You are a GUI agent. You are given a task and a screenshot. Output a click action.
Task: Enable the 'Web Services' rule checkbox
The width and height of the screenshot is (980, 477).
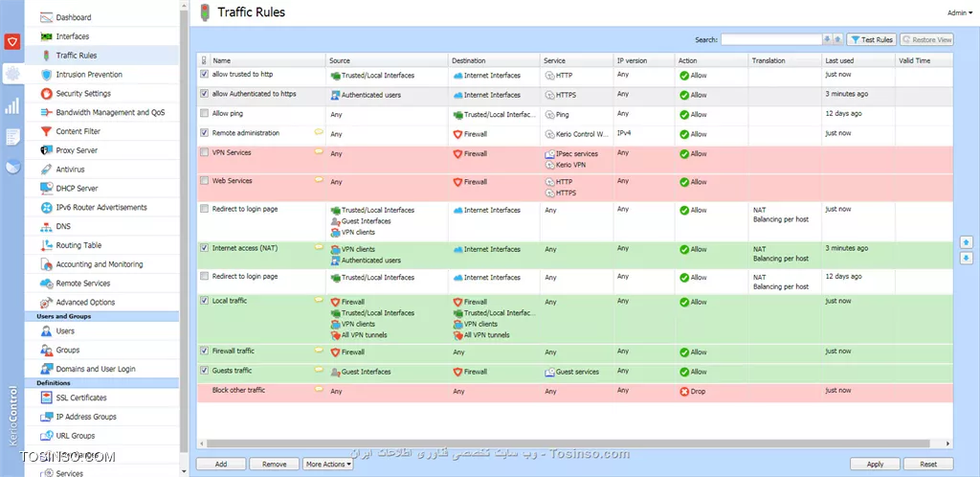point(204,181)
